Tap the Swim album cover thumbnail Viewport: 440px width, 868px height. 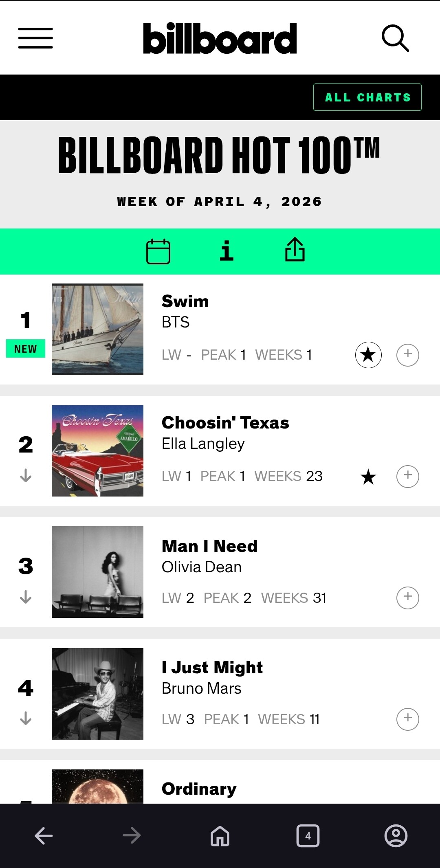(x=97, y=329)
